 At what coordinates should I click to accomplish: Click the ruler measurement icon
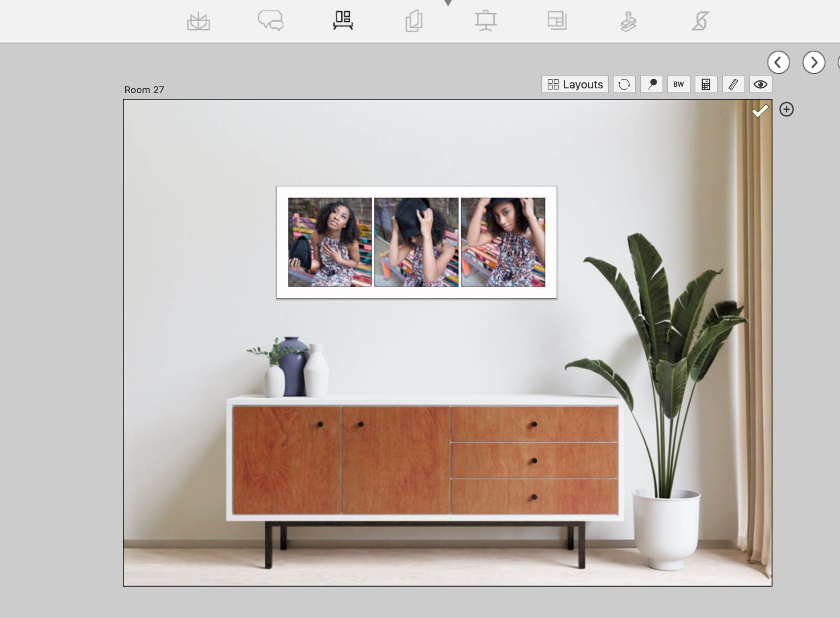[x=734, y=84]
